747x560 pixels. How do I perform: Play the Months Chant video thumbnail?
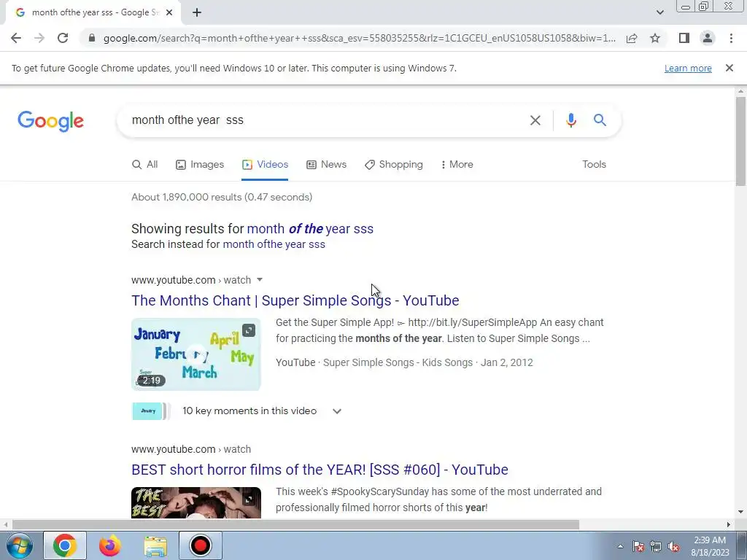click(x=196, y=354)
